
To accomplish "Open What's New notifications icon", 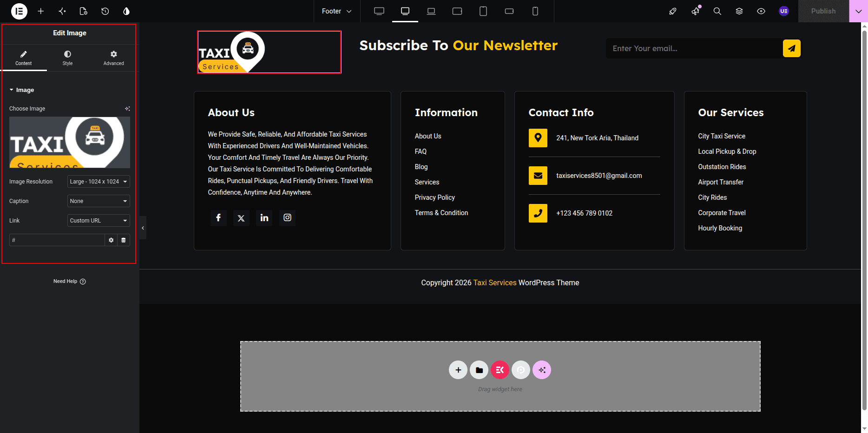I will [x=695, y=11].
